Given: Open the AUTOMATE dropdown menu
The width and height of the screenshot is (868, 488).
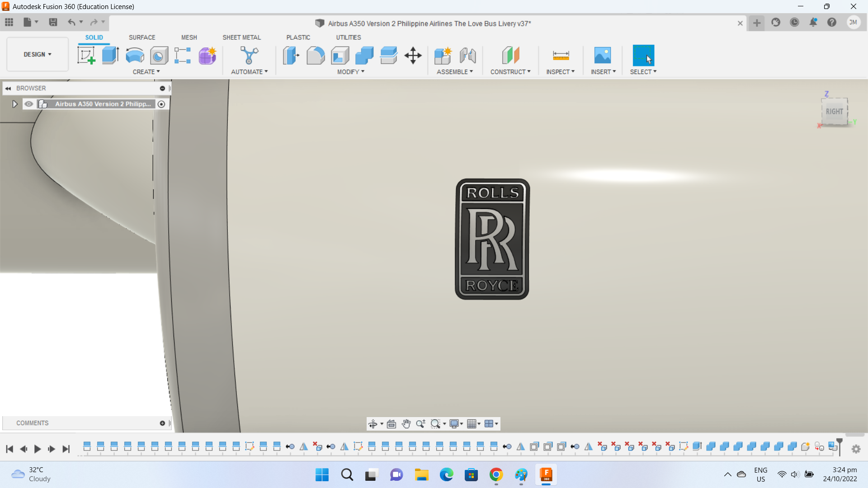Looking at the screenshot, I should coord(249,72).
